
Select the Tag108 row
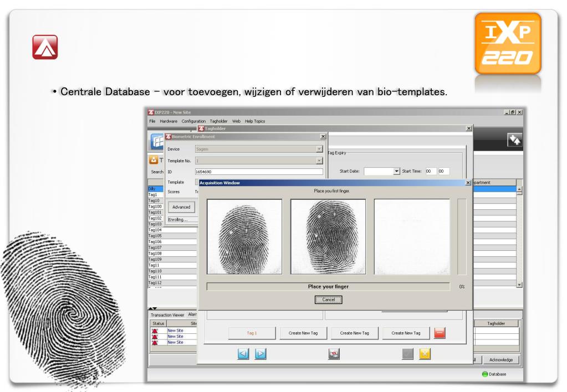[172, 253]
